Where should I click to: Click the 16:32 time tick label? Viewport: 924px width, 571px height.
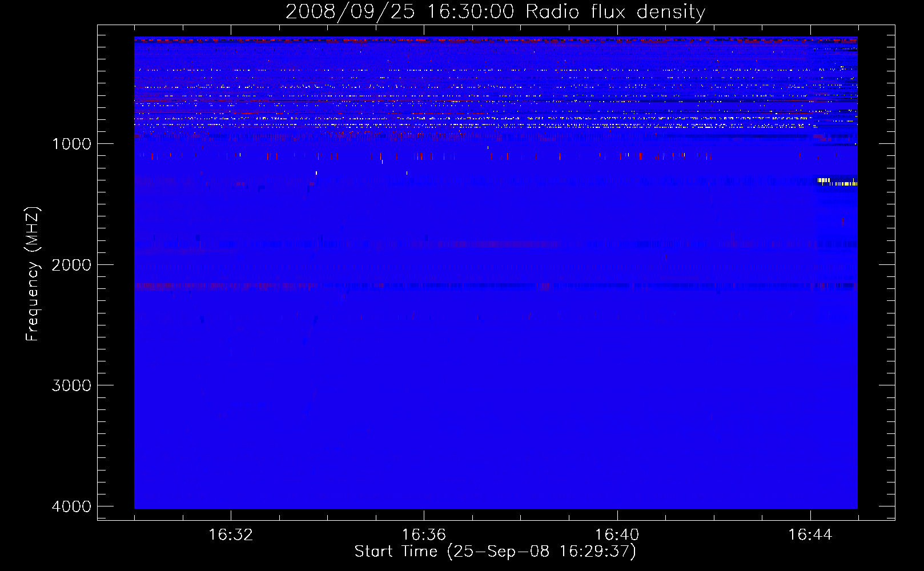click(231, 535)
